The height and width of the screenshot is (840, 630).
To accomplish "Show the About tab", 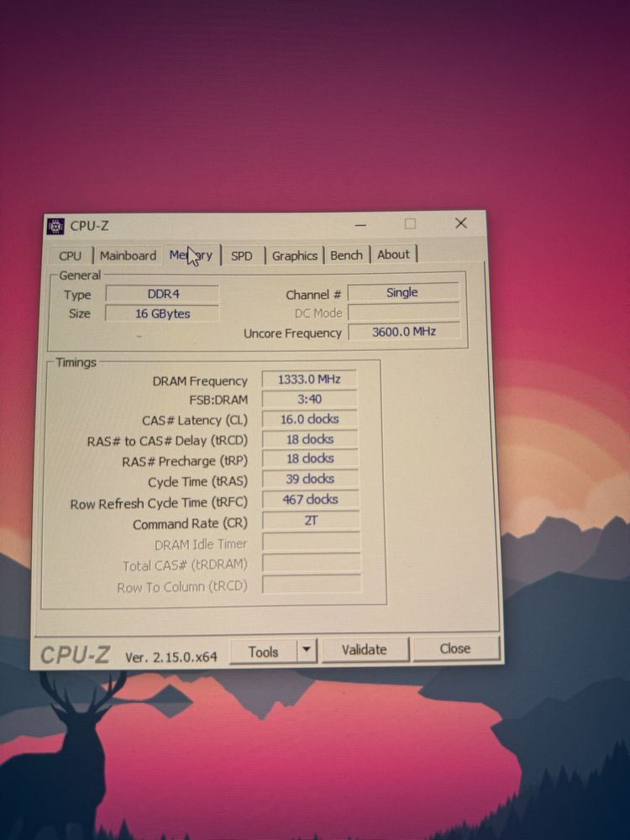I will pyautogui.click(x=393, y=255).
